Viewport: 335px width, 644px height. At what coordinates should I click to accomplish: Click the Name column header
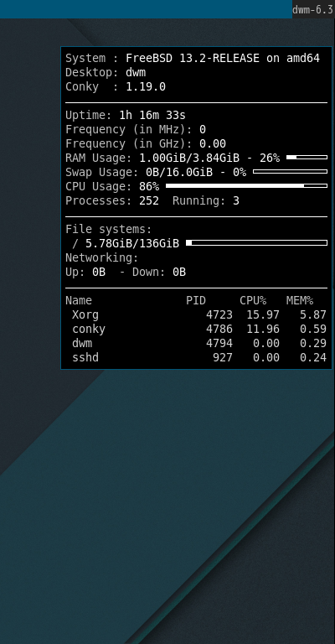[79, 301]
